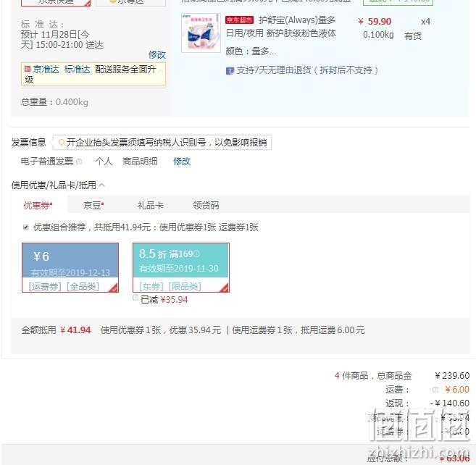Click the 预计 11月28日 delivery estimate text
This screenshot has height=465, width=476.
pyautogui.click(x=62, y=39)
